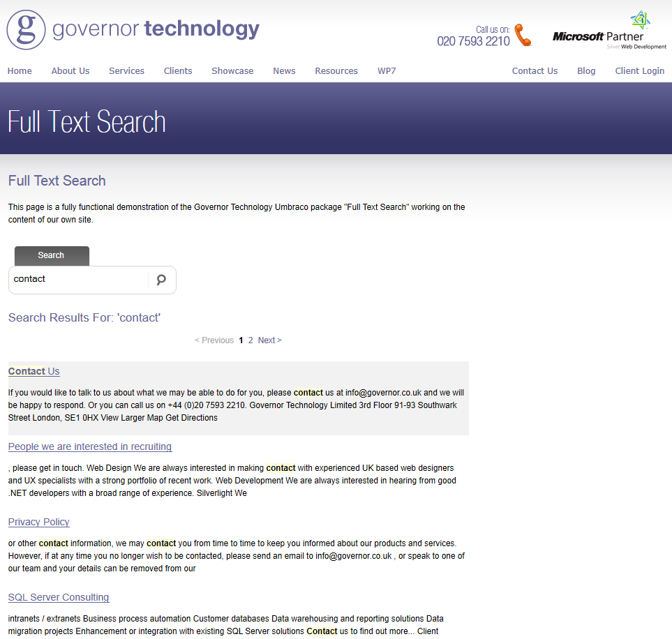The image size is (672, 639).
Task: Click the recruiting result excerpt paragraph
Action: pos(232,481)
